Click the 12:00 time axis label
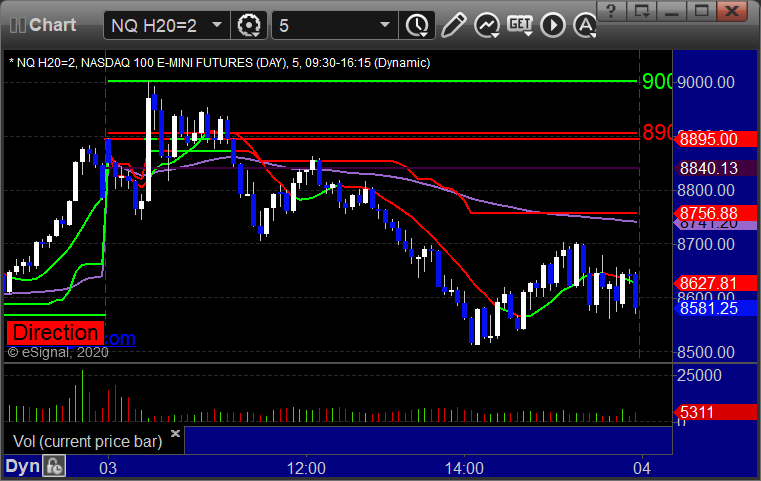The image size is (761, 481). point(306,468)
